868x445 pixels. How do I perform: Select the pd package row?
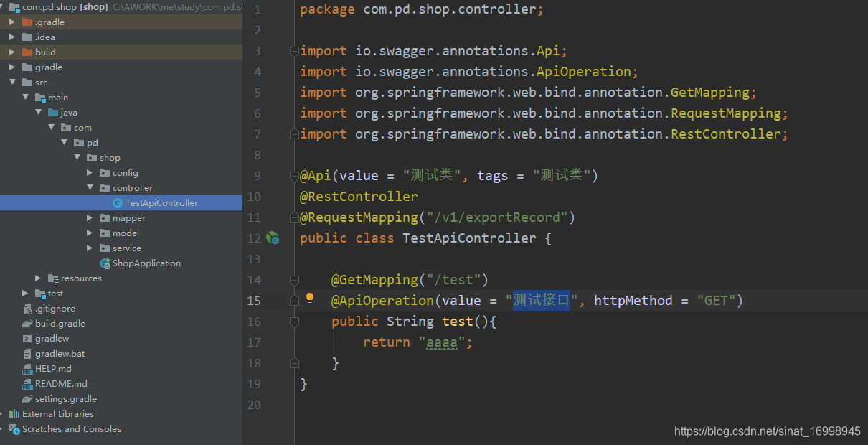[121, 143]
